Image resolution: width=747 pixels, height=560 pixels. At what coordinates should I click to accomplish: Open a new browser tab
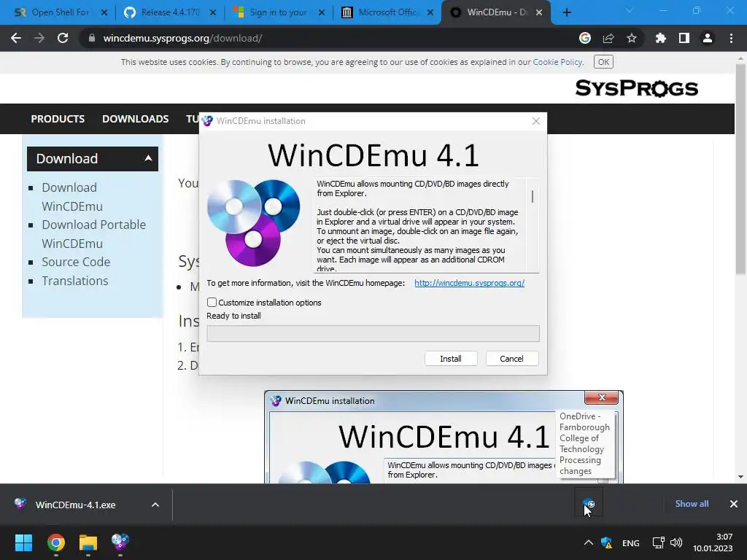click(x=566, y=12)
